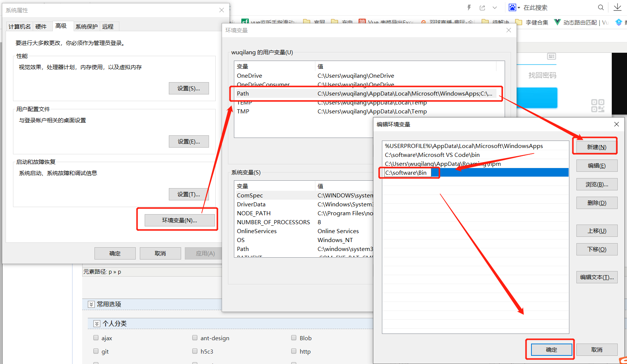Click the magnifier search icon in browser

(x=601, y=7)
